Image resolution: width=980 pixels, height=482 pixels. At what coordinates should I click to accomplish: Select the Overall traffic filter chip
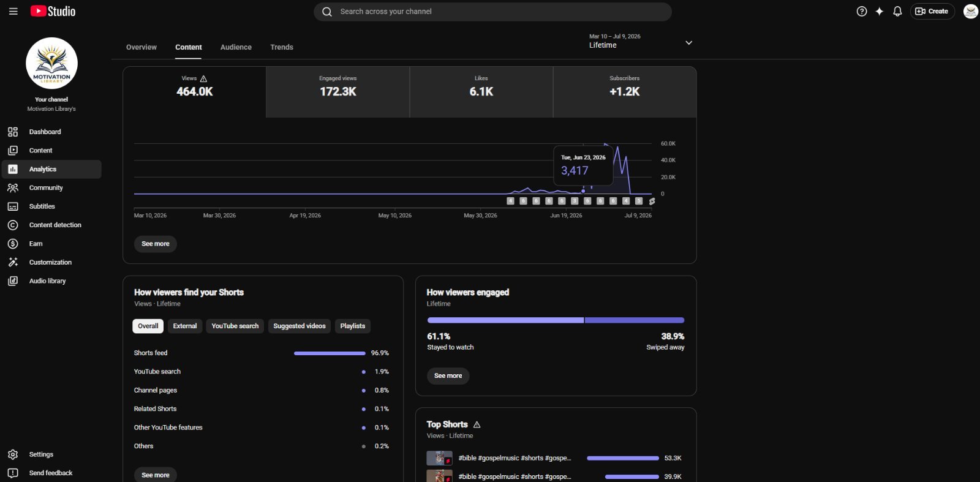pyautogui.click(x=148, y=326)
